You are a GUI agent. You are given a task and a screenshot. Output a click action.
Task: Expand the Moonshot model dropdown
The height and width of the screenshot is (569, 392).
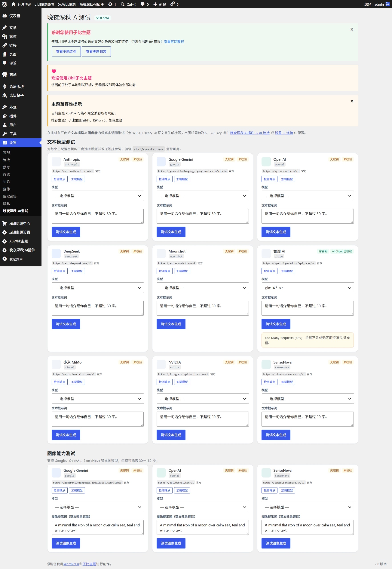[203, 288]
